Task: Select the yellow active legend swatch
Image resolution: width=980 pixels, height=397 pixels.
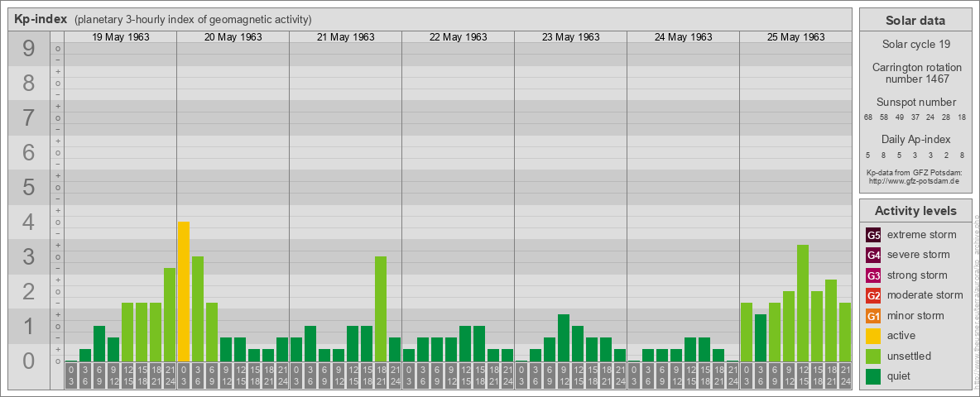Action: point(873,336)
